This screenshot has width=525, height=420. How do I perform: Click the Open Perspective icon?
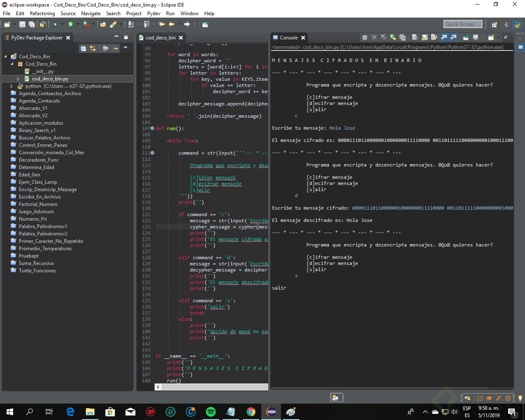[495, 25]
